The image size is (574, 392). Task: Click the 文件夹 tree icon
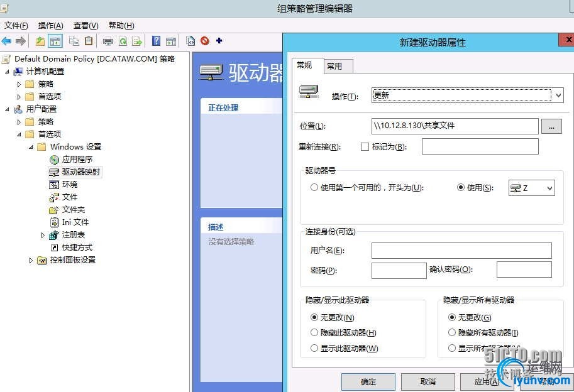(x=54, y=210)
